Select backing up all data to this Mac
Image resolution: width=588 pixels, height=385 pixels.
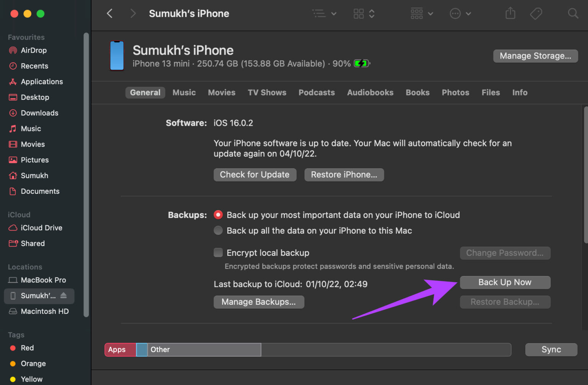[x=218, y=230]
